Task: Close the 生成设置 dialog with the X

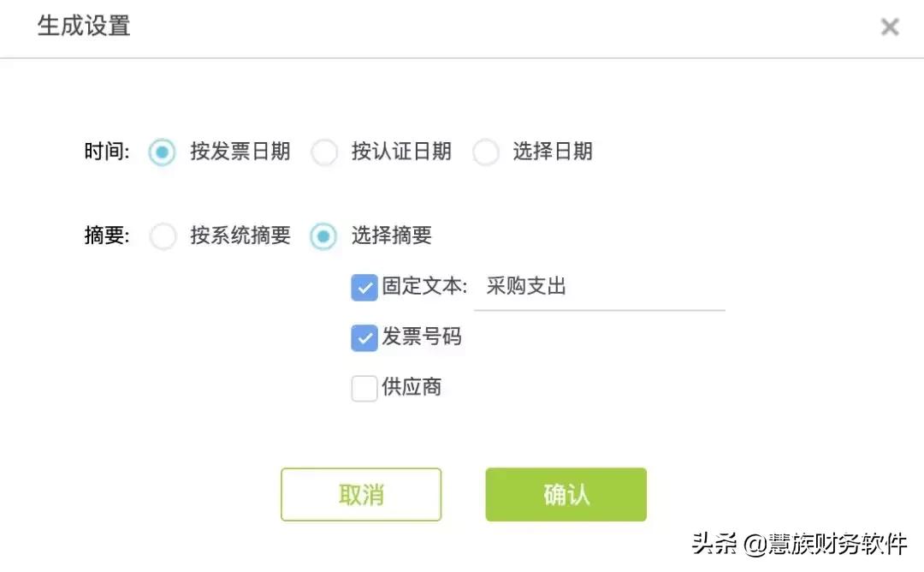Action: 889,27
